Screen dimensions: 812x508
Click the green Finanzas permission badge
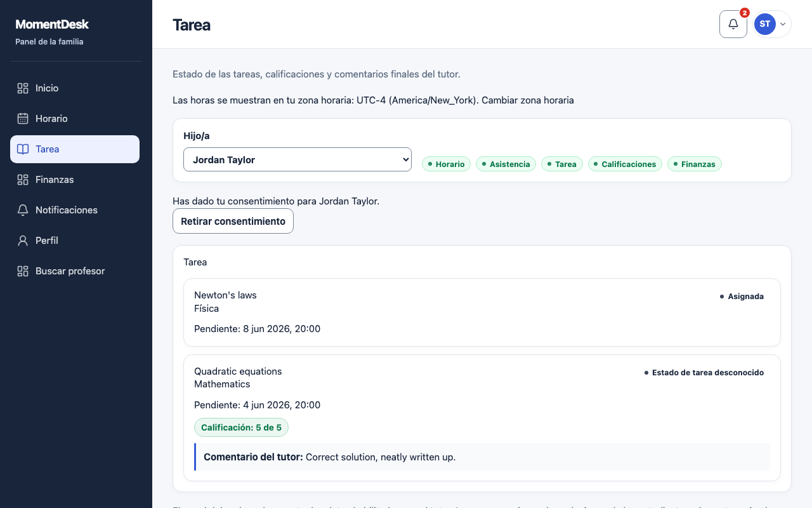(695, 164)
